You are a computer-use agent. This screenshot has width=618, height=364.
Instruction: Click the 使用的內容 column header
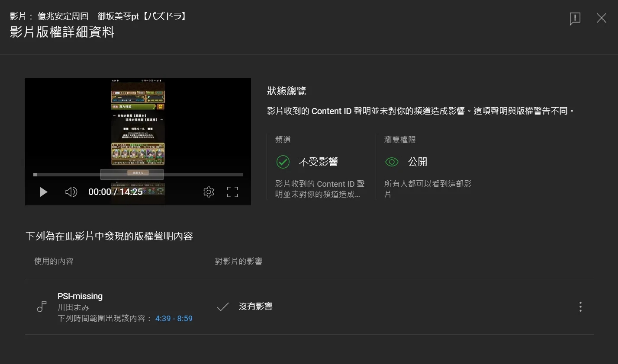tap(54, 261)
